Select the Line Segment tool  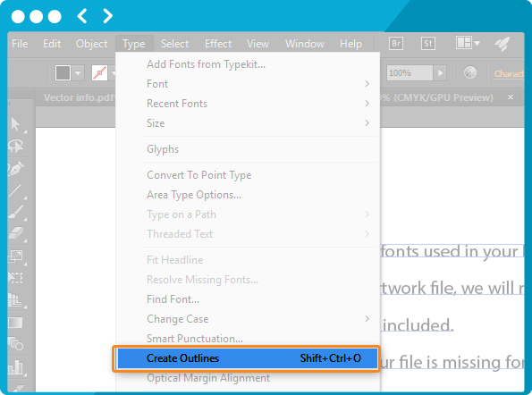[15, 191]
